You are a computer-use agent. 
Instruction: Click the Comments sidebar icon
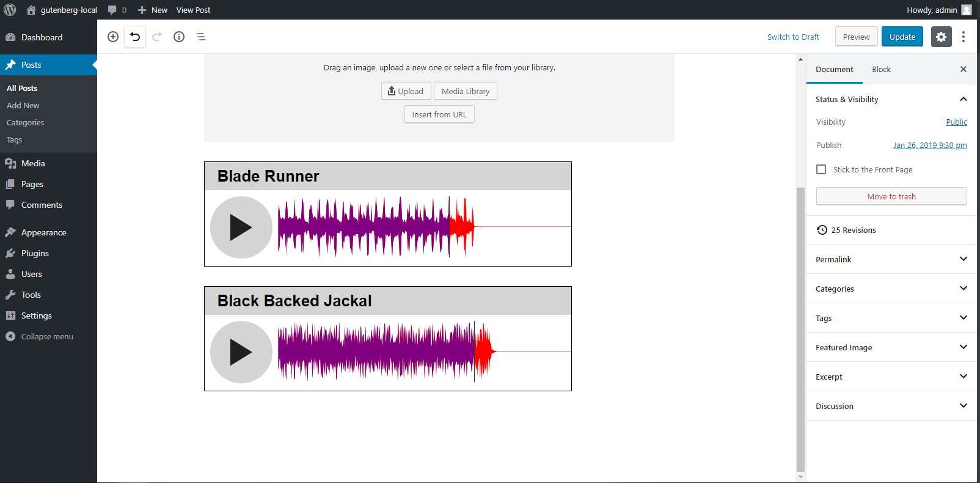[10, 205]
